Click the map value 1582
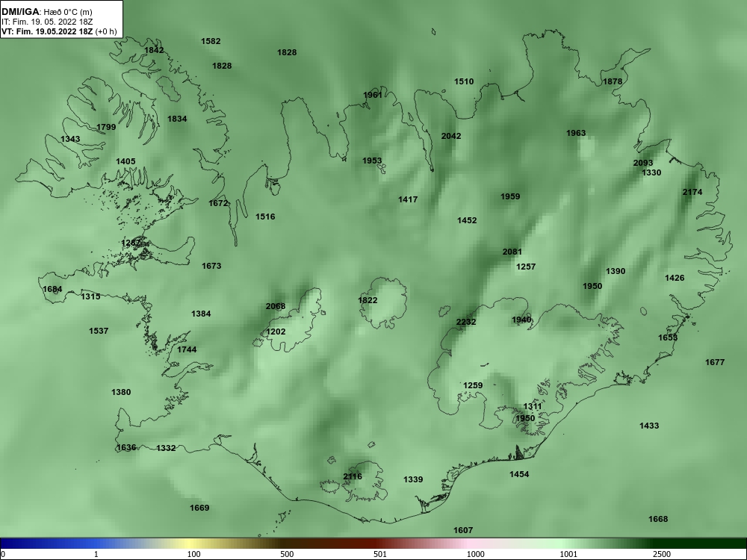 coord(211,41)
